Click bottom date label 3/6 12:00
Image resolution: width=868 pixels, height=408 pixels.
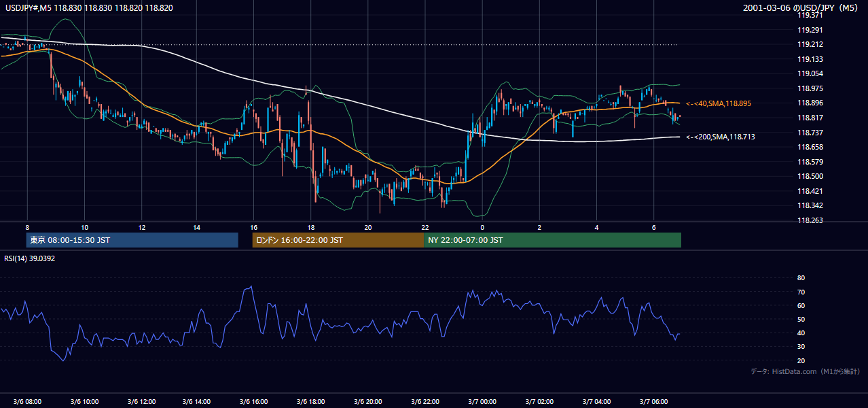point(141,401)
